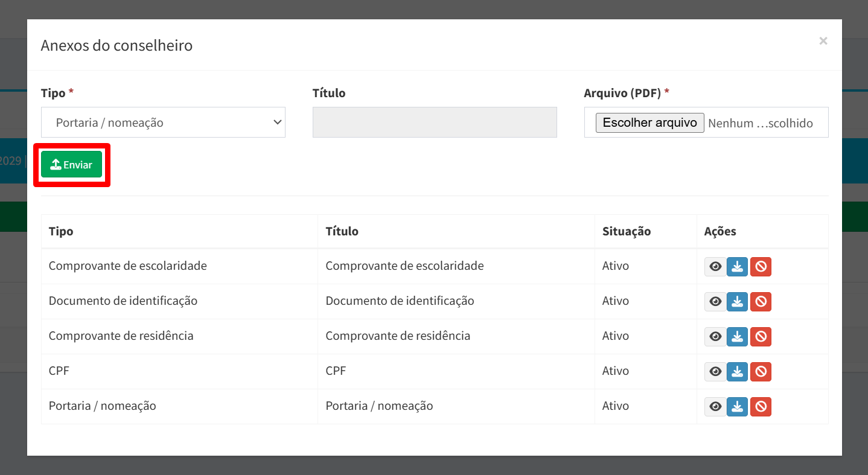Download the CPF attachment file
Screen dimensions: 868x475
[x=737, y=372]
